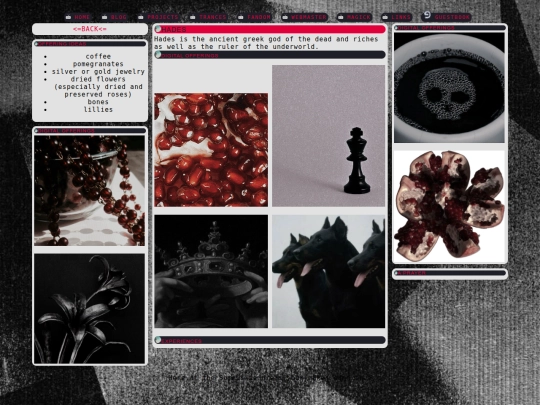Open the dark crown image
This screenshot has width=540, height=405.
211,271
